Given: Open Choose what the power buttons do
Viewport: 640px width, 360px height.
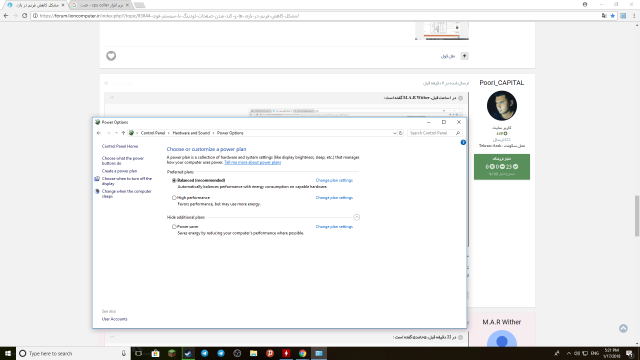Looking at the screenshot, I should point(123,161).
